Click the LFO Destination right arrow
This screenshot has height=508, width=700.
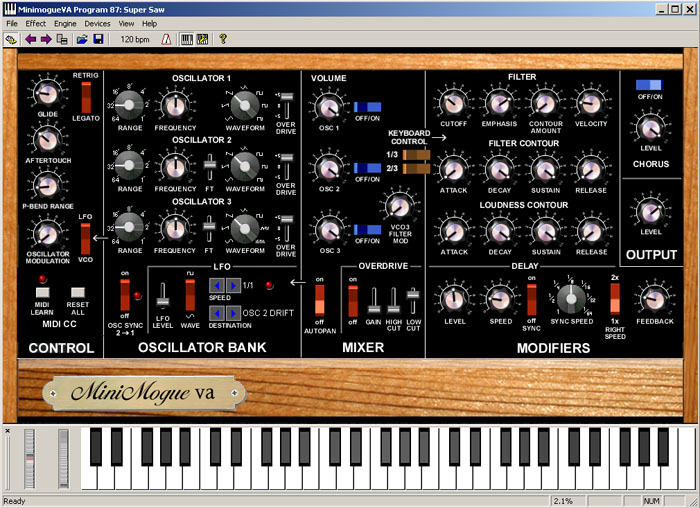coord(233,313)
